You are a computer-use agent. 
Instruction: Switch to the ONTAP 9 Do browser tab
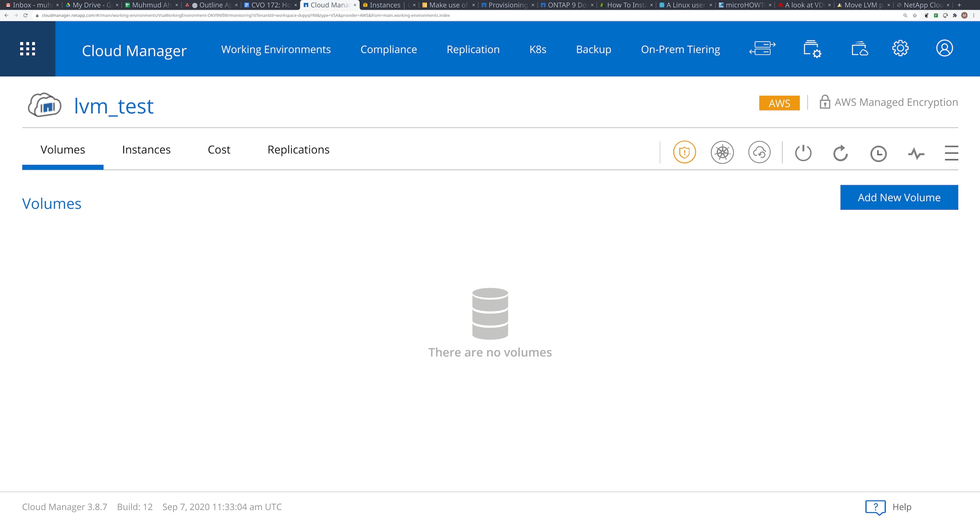coord(567,5)
